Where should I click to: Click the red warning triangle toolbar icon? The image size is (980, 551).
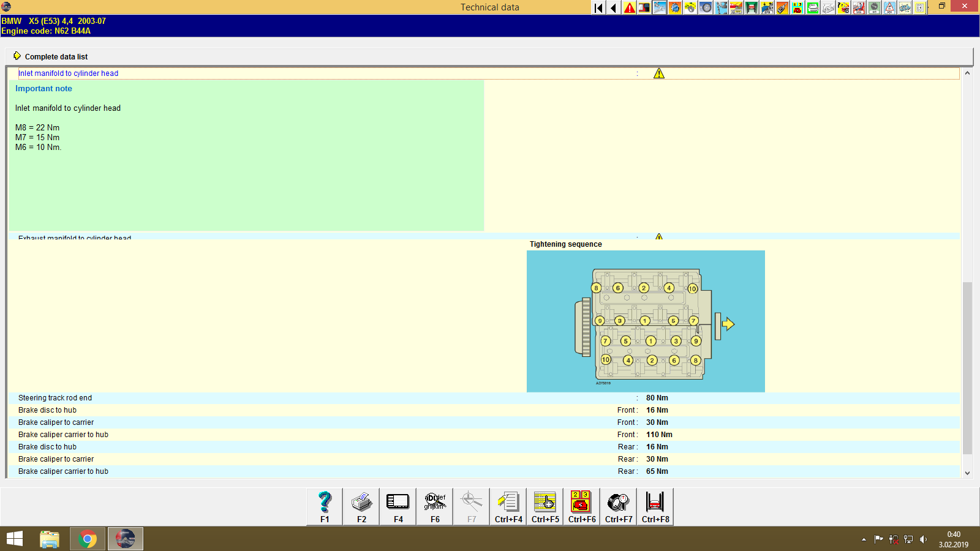(x=628, y=7)
